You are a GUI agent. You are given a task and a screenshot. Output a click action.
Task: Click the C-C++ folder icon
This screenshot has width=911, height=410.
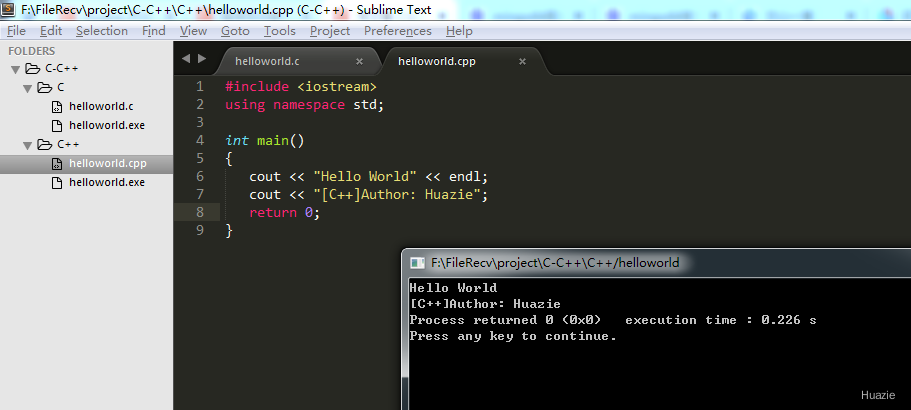tap(33, 69)
